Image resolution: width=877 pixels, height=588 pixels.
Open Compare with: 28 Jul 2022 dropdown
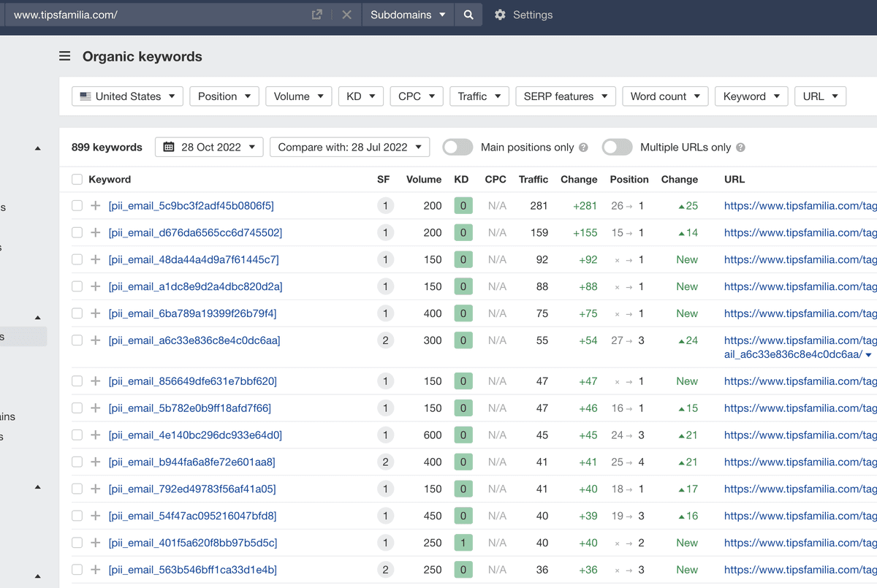point(350,147)
